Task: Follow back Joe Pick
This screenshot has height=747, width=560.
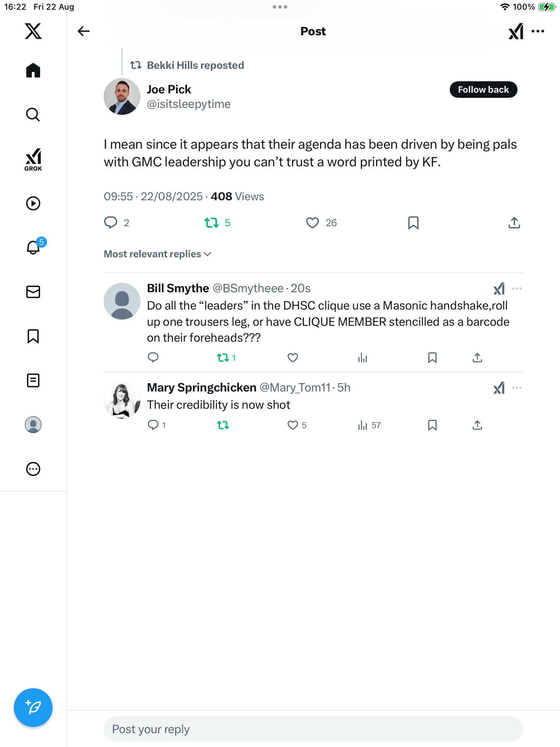Action: click(x=483, y=90)
